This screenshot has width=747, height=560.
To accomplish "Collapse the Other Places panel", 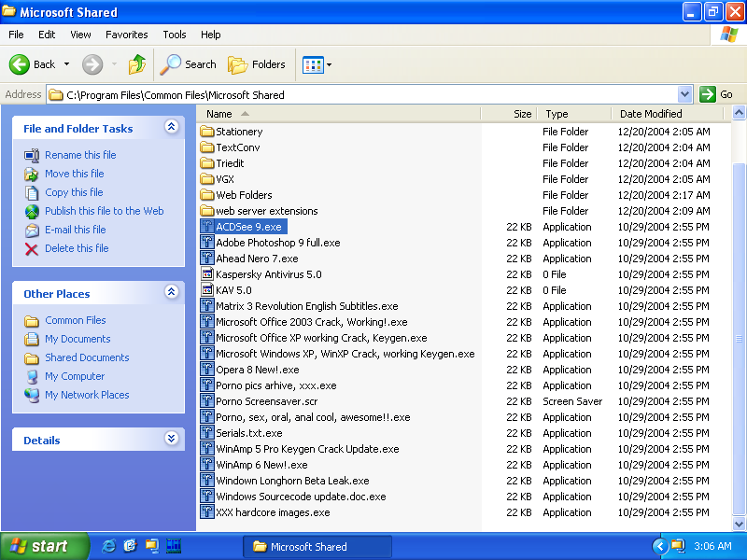I will [172, 292].
